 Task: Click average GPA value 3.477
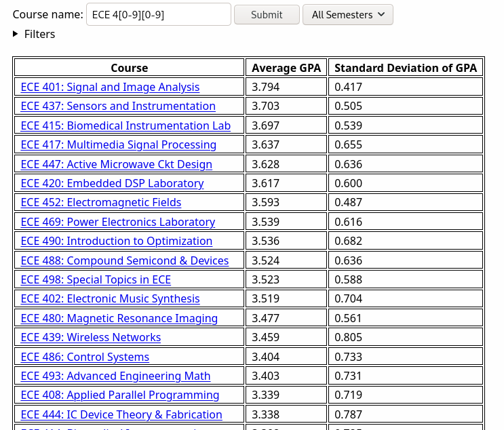[265, 318]
